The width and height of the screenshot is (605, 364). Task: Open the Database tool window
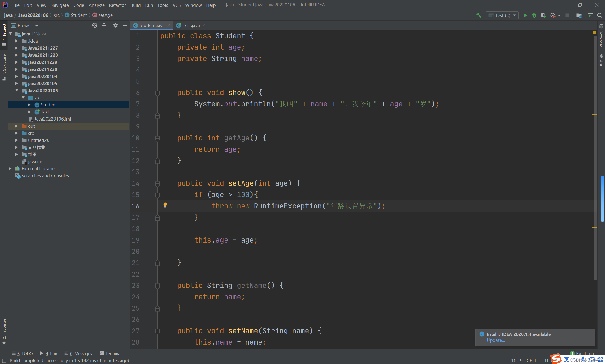[601, 35]
